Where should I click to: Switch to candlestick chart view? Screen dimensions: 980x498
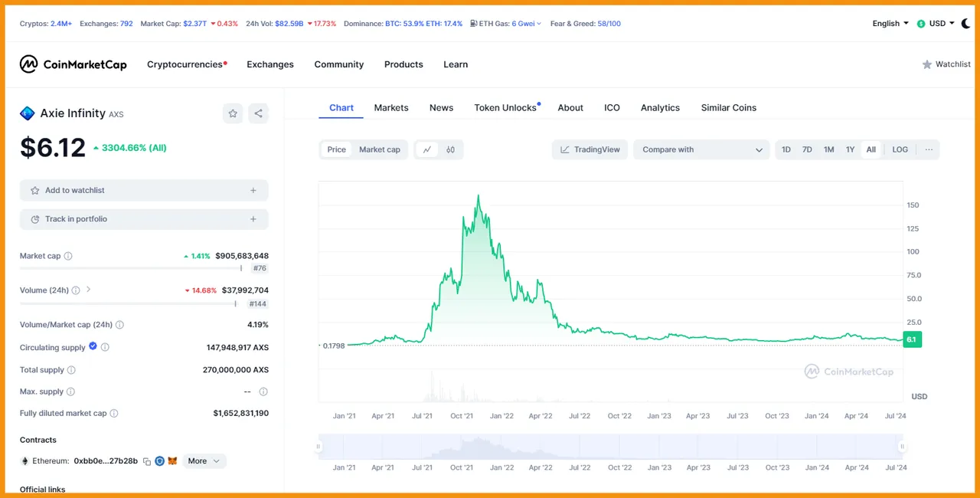click(x=451, y=149)
